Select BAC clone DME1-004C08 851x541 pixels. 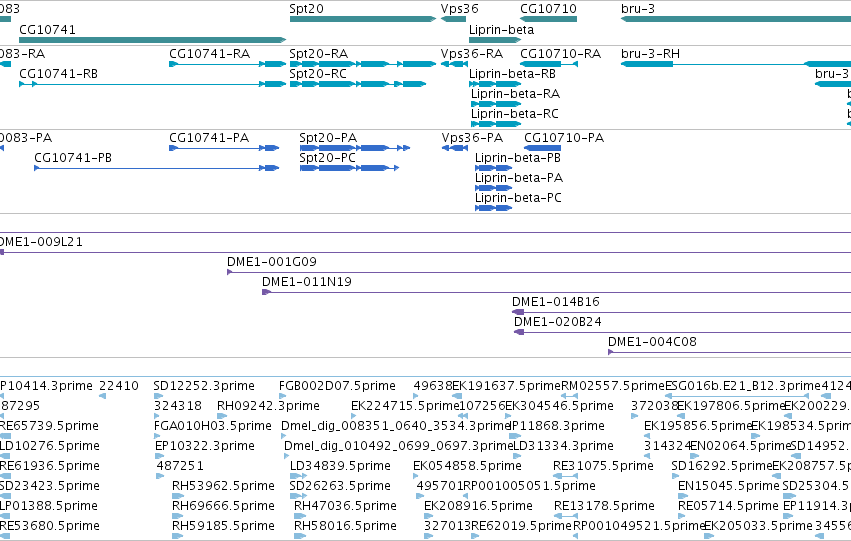point(729,352)
